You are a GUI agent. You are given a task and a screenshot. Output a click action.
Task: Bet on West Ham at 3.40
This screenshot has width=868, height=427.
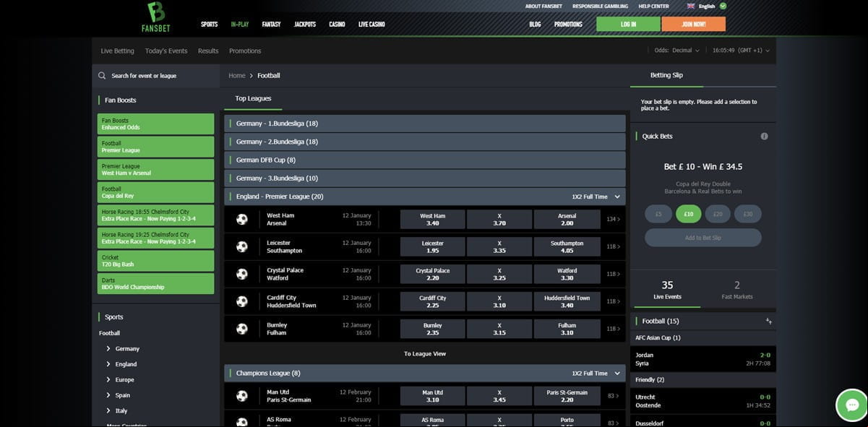pos(433,220)
